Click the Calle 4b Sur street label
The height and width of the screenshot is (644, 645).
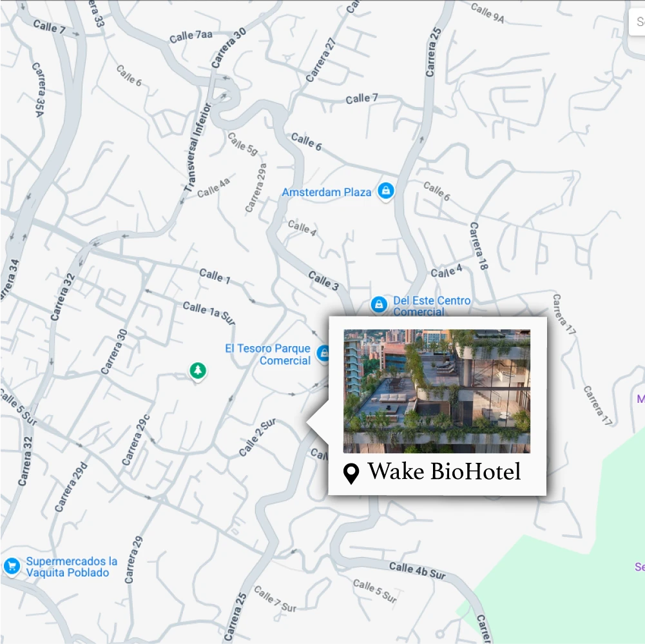coord(418,571)
